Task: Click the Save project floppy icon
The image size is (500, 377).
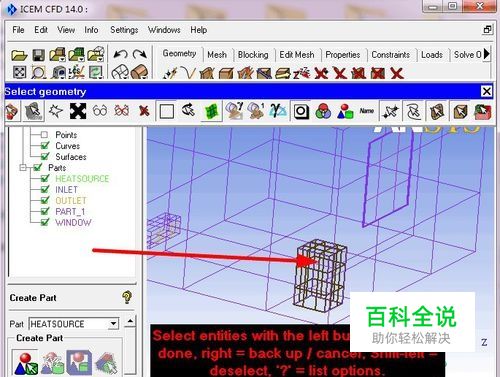Action: click(x=39, y=55)
